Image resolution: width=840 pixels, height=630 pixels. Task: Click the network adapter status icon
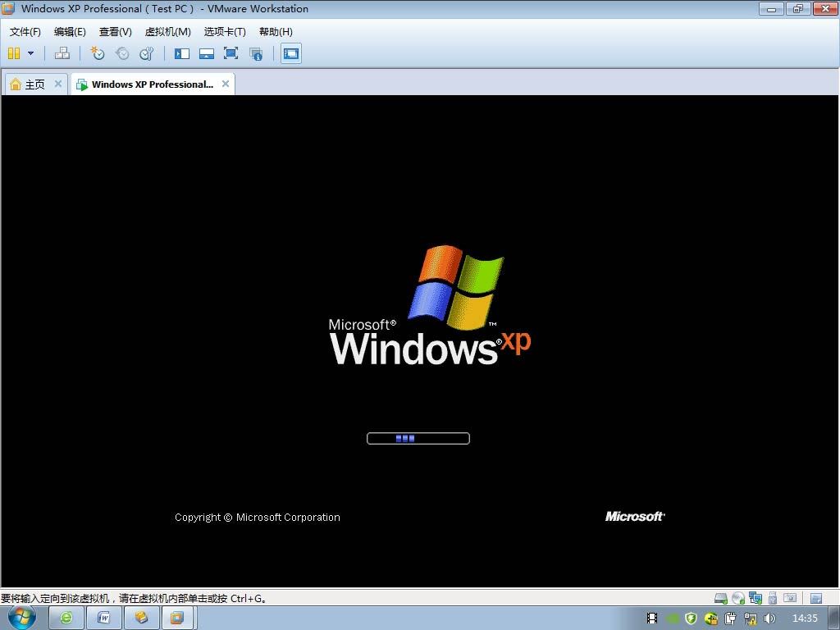tap(756, 598)
